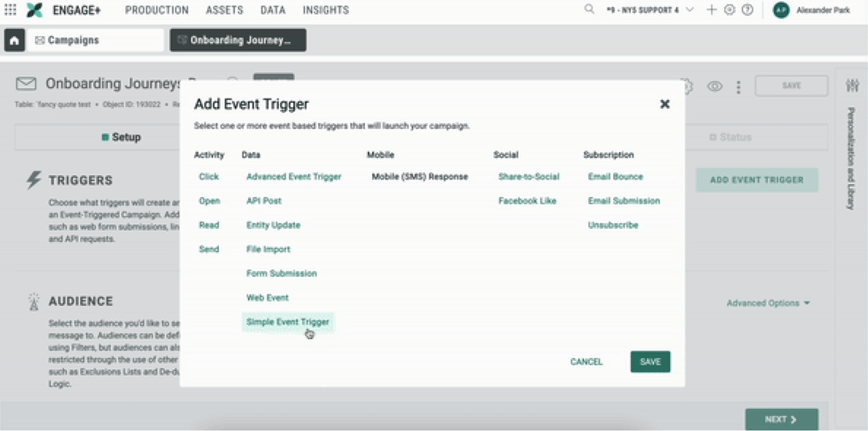
Task: Open the three-dot more options menu
Action: click(x=738, y=87)
